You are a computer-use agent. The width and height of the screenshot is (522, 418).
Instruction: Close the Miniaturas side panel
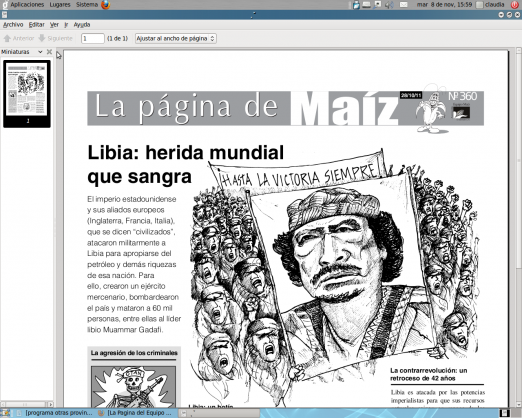click(49, 52)
